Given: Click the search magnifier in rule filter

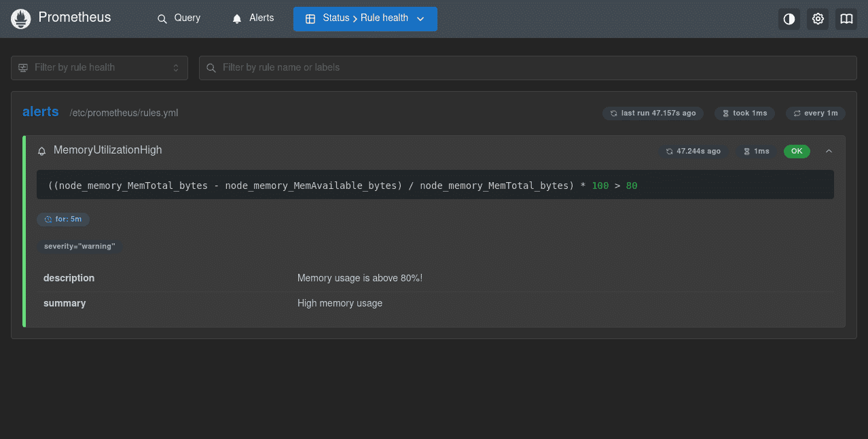Looking at the screenshot, I should (211, 68).
